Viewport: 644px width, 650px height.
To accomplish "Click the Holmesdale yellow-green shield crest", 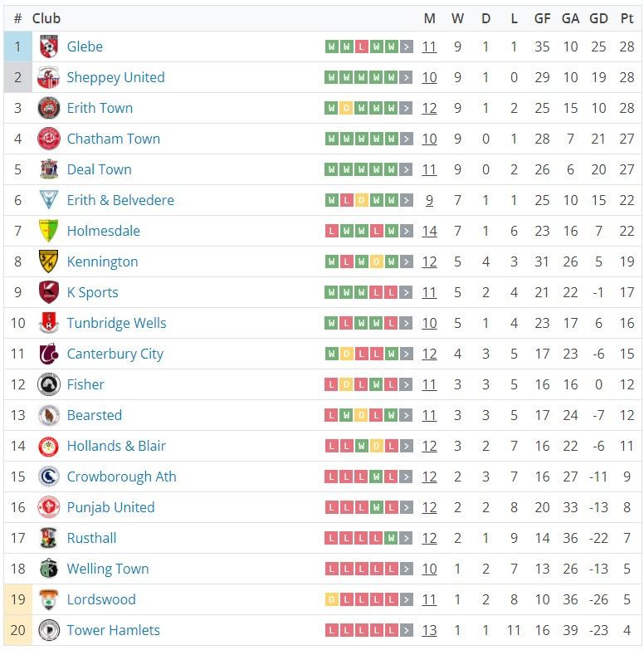I will click(48, 231).
